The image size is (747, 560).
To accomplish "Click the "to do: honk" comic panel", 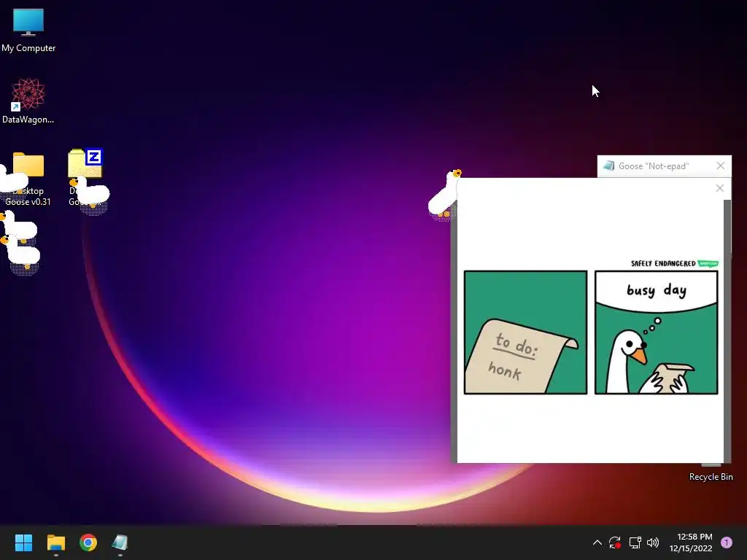I will tap(525, 332).
